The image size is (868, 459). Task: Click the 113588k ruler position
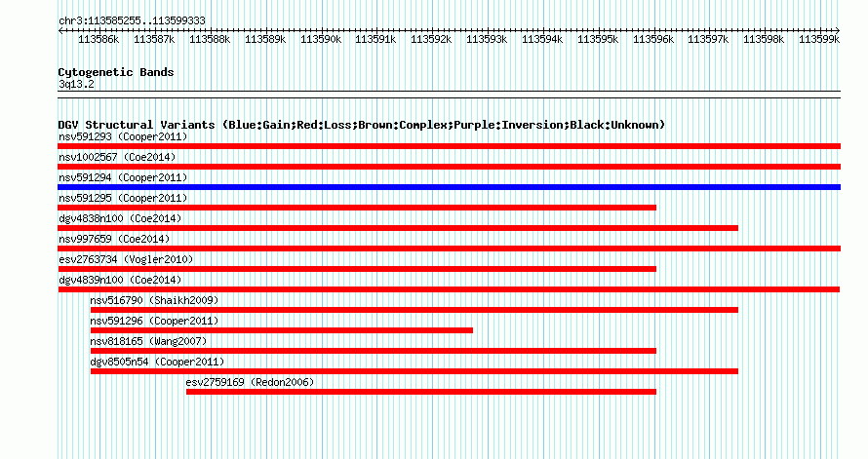[x=210, y=39]
